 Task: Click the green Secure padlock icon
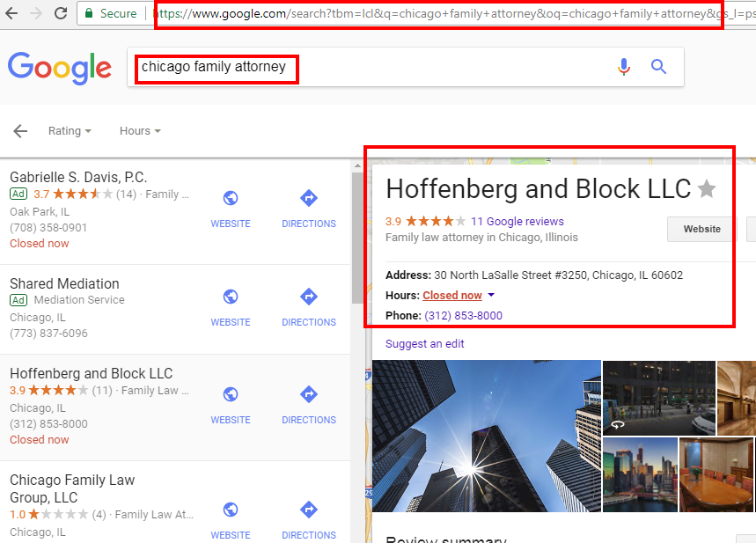(x=89, y=13)
